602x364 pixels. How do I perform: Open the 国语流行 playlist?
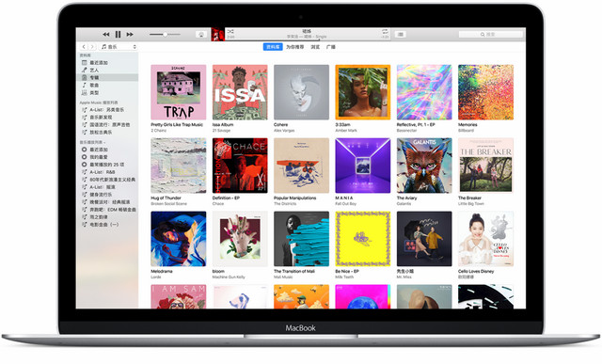[107, 125]
